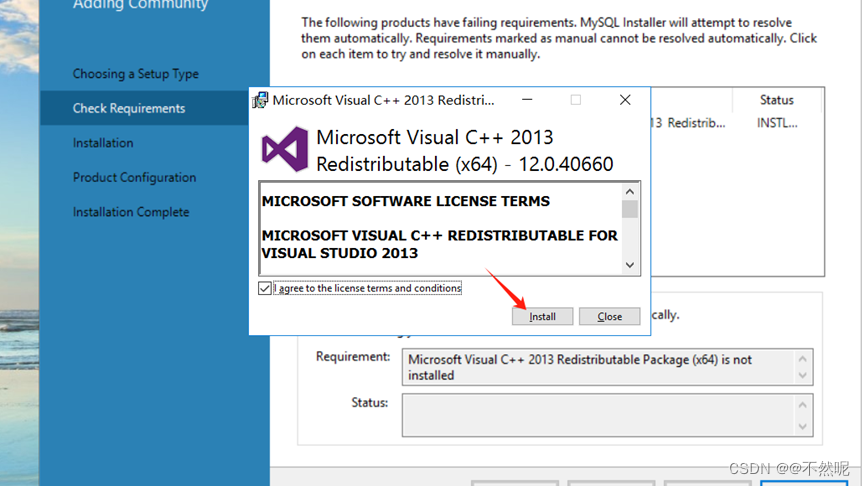Click MICROSOFT SOFTWARE LICENSE TERMS heading
Viewport: 865px width, 486px height.
pyautogui.click(x=405, y=201)
